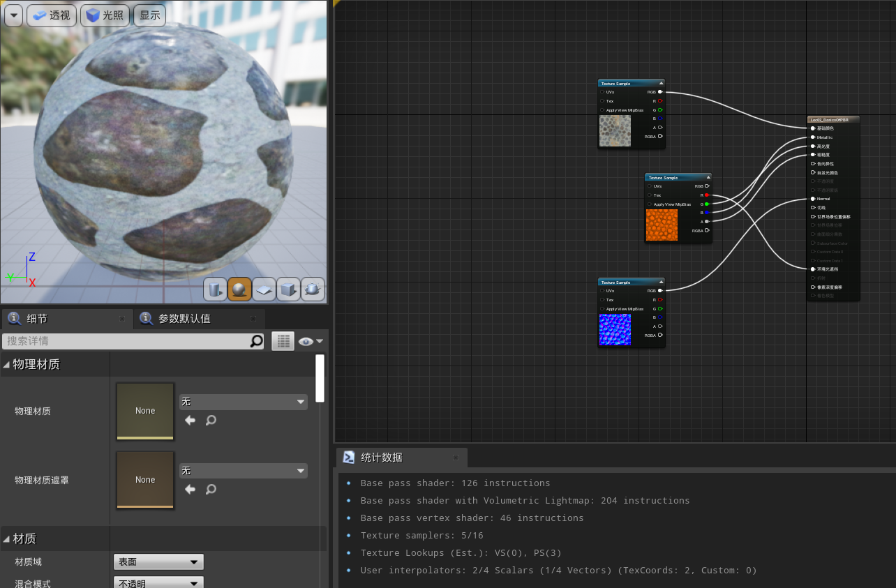Image resolution: width=896 pixels, height=588 pixels.
Task: Click the 环境光遮挡 input pin on material node
Action: (813, 269)
